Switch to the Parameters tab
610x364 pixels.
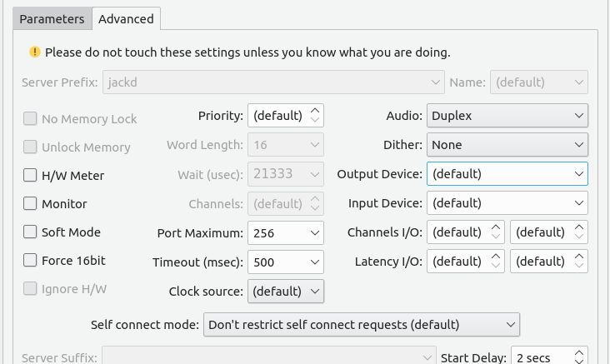(52, 18)
